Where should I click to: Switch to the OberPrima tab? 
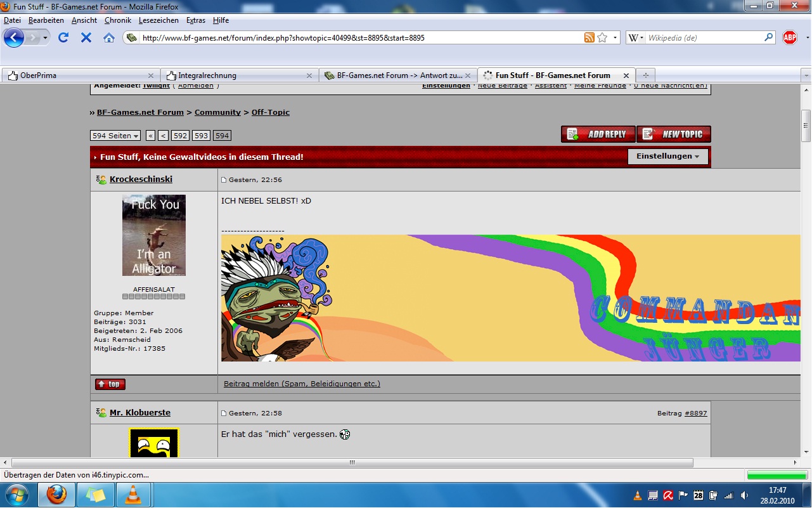81,75
